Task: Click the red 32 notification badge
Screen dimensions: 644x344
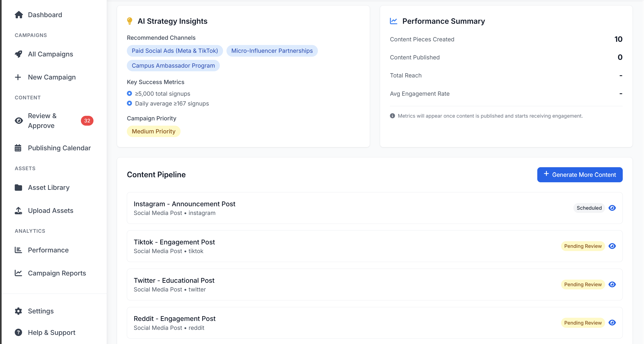Action: pos(87,121)
